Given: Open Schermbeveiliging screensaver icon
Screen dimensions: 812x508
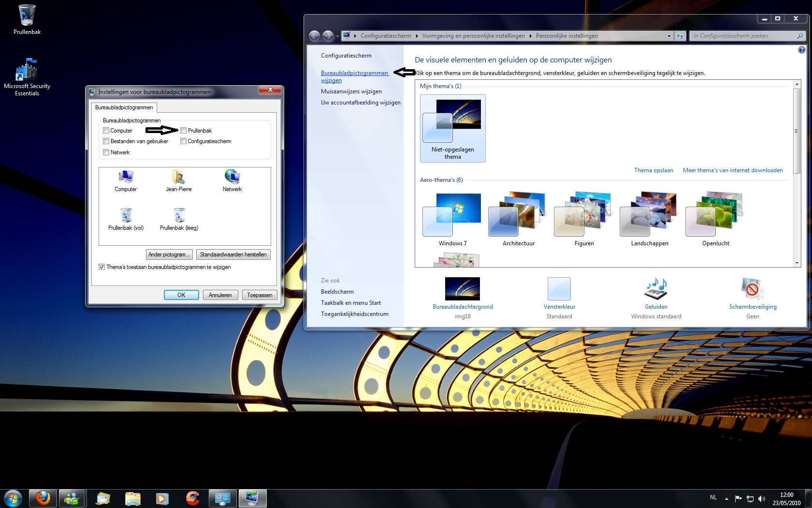Looking at the screenshot, I should tap(753, 289).
